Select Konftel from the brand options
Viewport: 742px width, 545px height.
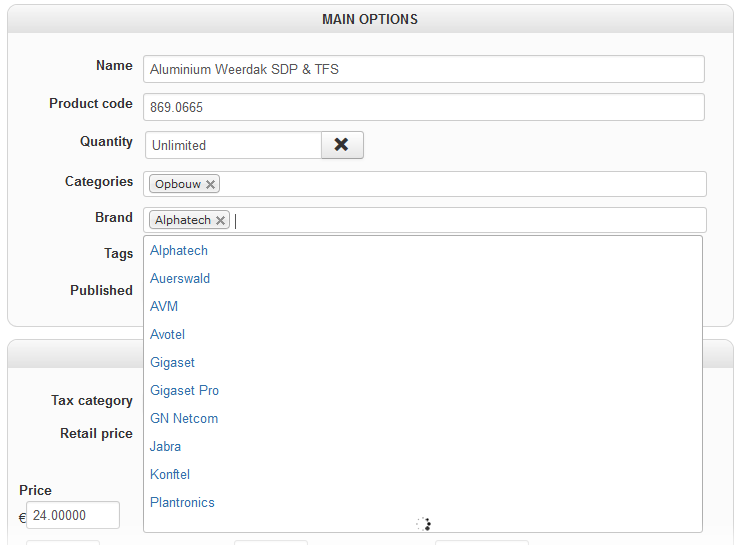pyautogui.click(x=170, y=475)
